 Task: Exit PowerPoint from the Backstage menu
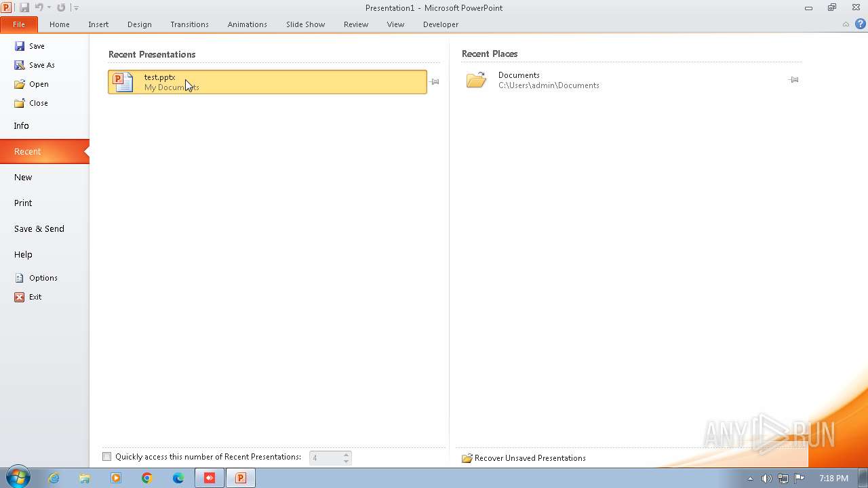[x=28, y=297]
